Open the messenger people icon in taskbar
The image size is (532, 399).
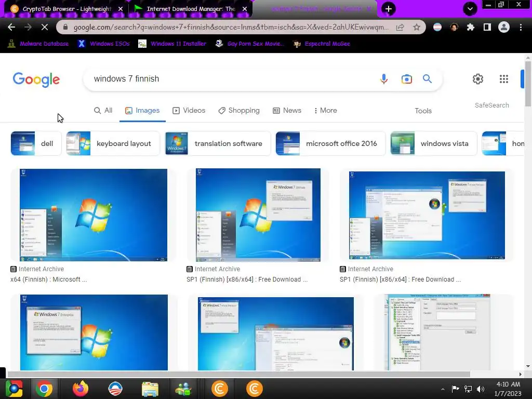coord(183,389)
